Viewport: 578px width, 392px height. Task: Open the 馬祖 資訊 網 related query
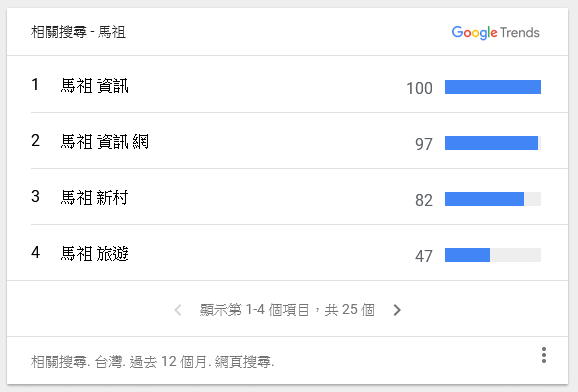click(104, 142)
